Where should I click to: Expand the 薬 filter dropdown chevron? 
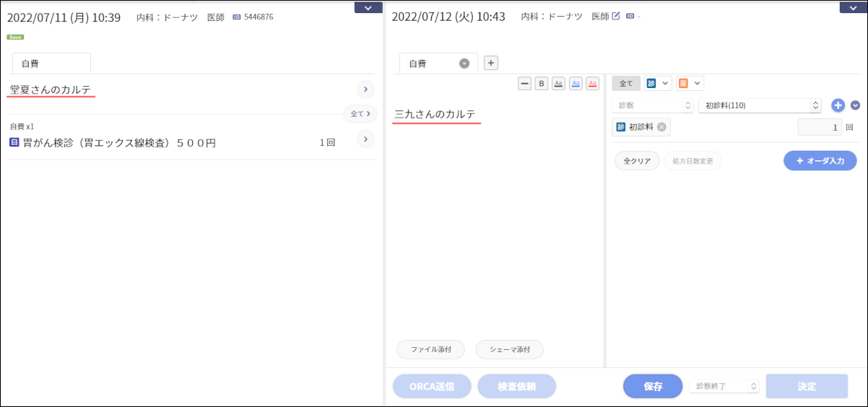(698, 84)
